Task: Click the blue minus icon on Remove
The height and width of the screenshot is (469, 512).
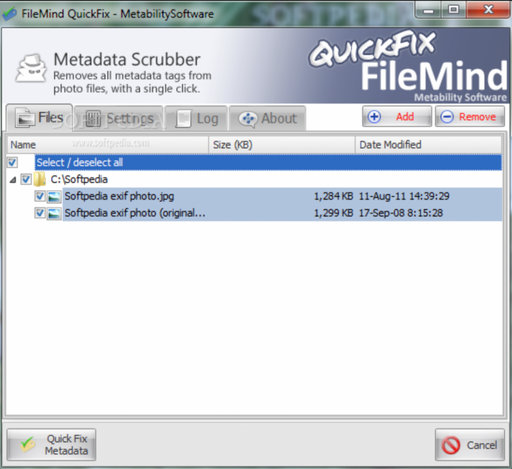Action: click(447, 117)
